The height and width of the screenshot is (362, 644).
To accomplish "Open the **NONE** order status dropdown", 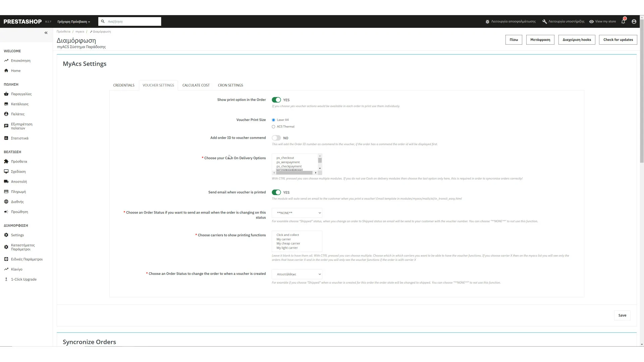I will tap(297, 213).
